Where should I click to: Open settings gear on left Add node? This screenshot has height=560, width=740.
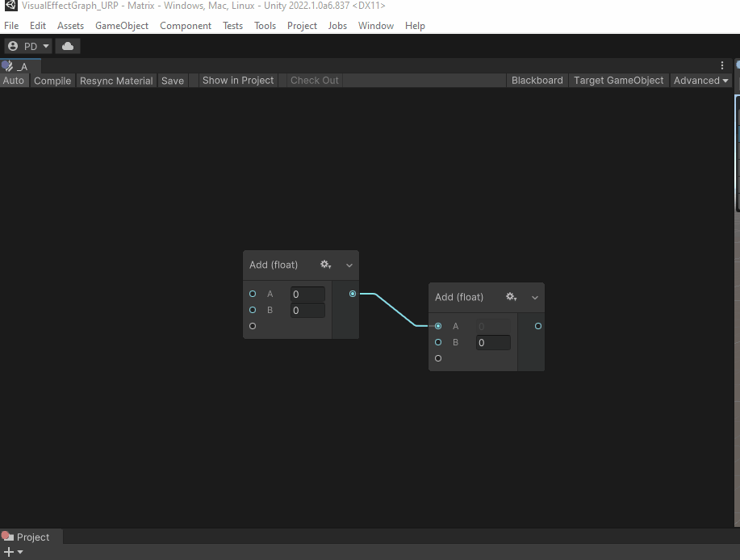326,265
